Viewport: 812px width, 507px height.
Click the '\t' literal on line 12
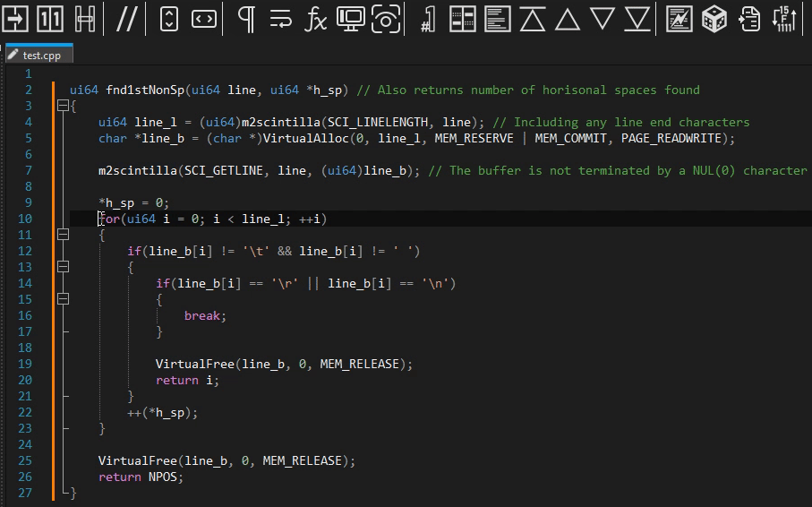[x=256, y=252]
